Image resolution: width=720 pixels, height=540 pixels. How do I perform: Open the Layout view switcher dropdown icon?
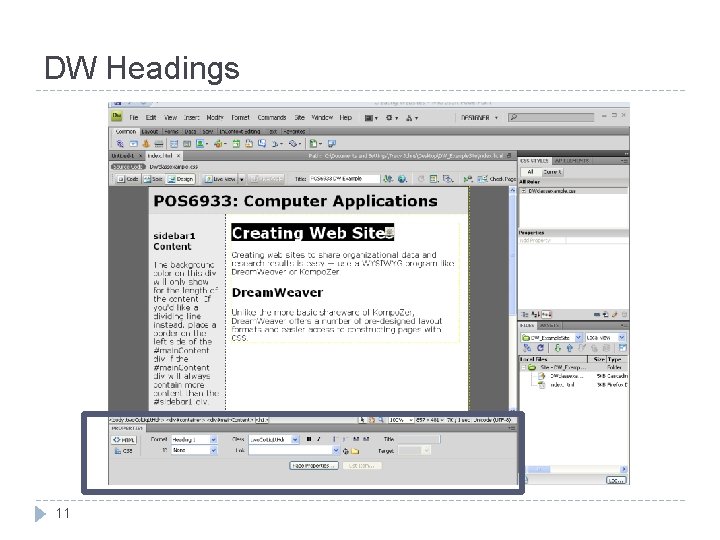(x=371, y=118)
